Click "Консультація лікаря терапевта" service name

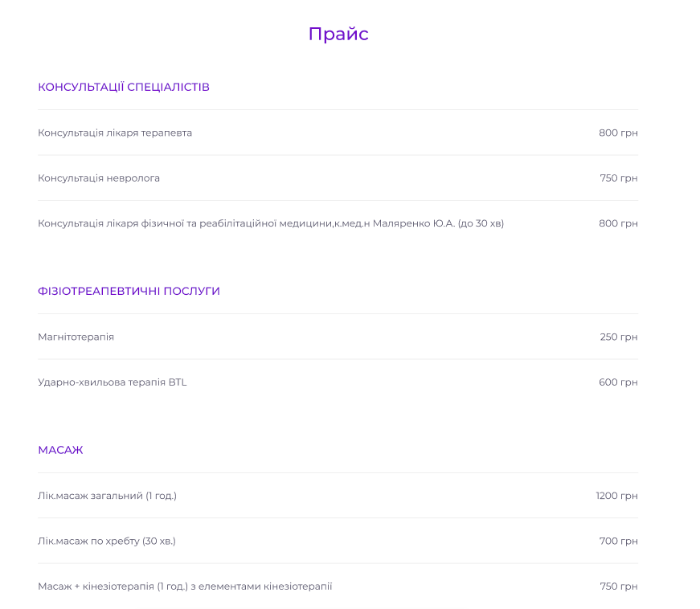115,133
